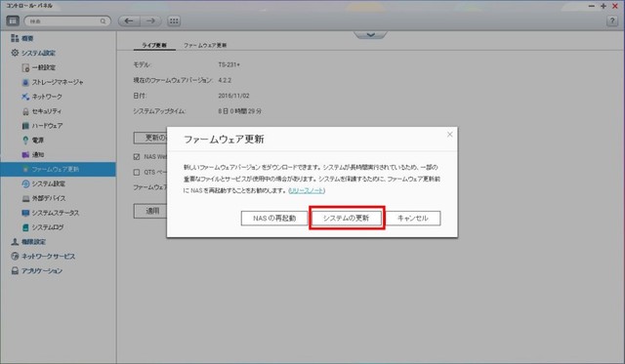Open ストレージマネージャ label in sidebar
Image resolution: width=625 pixels, height=364 pixels.
(58, 82)
